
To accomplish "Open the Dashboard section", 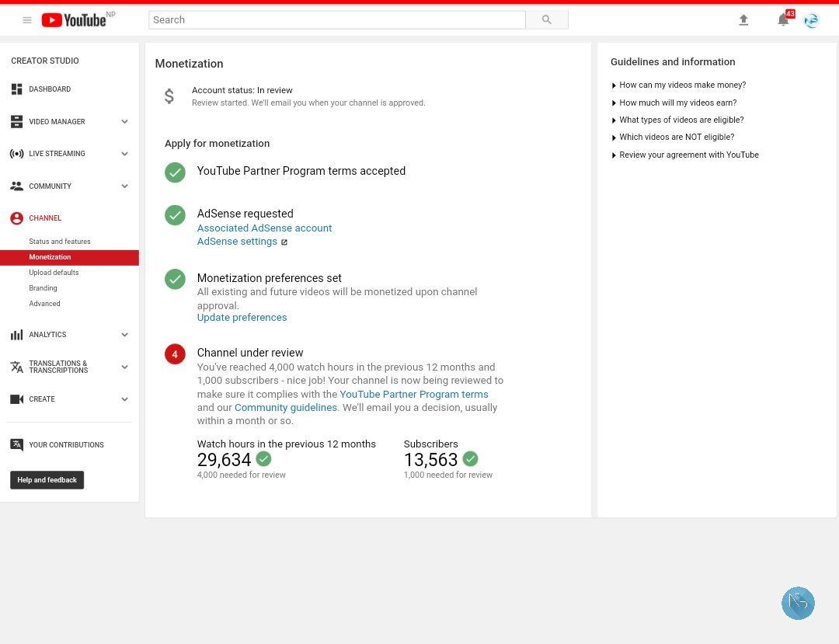I will coord(50,89).
